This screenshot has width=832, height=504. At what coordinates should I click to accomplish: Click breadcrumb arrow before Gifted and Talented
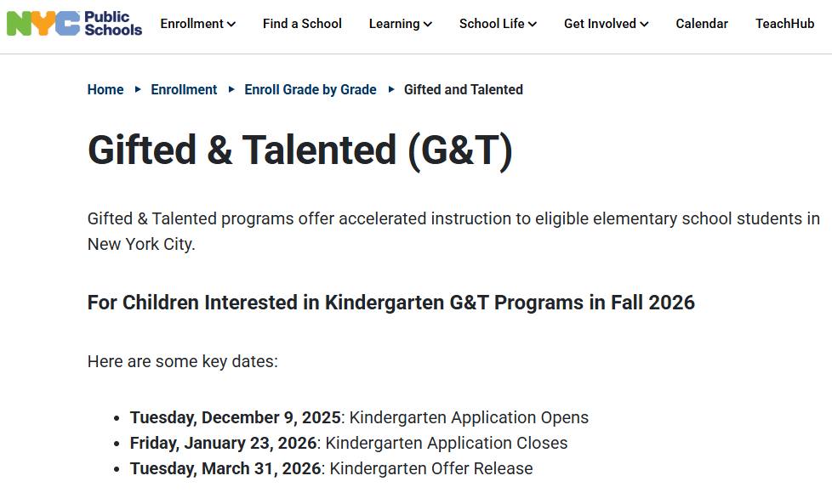(x=391, y=89)
